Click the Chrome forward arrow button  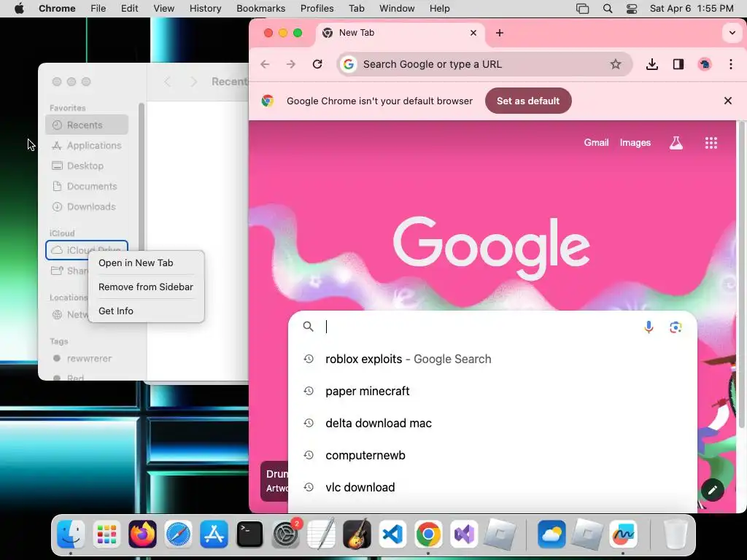click(x=290, y=64)
